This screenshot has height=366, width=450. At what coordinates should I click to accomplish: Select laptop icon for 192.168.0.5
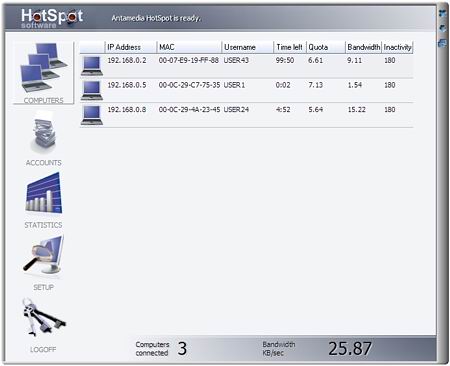click(x=92, y=91)
